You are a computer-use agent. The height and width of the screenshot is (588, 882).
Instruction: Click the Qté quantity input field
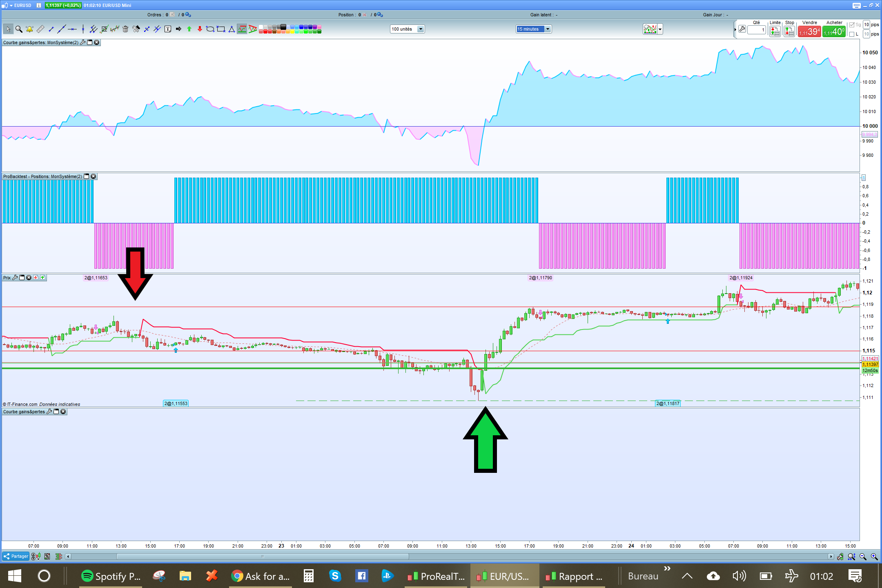[757, 30]
